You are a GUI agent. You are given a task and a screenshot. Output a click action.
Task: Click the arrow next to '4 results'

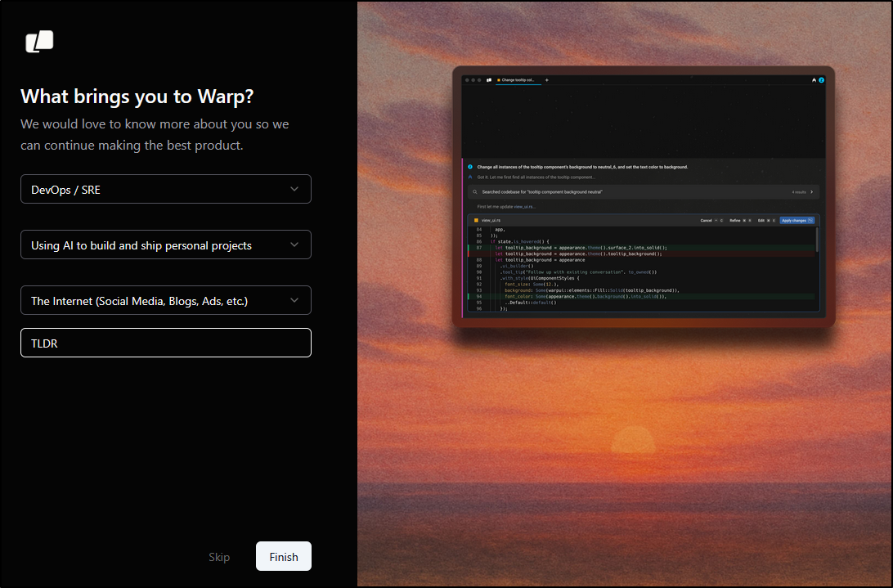tap(811, 192)
